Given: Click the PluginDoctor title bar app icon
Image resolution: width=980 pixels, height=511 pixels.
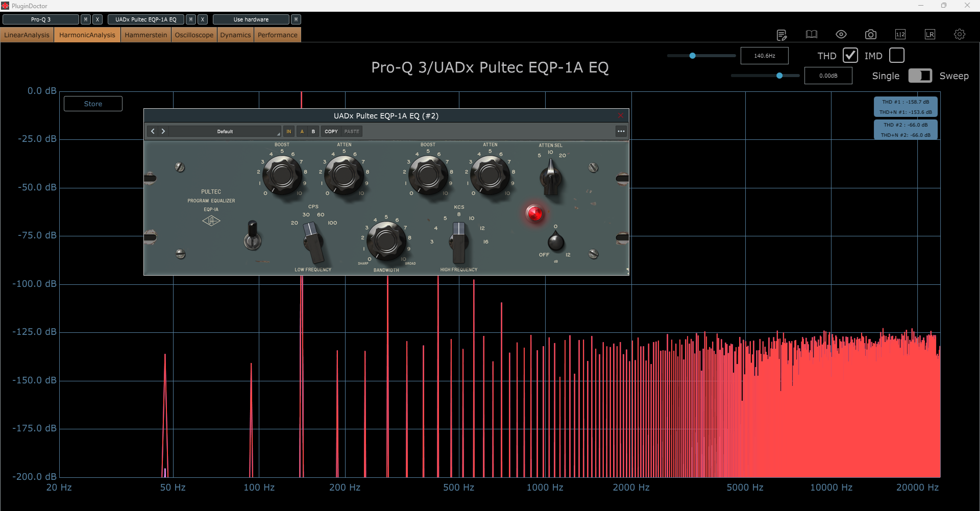Looking at the screenshot, I should pyautogui.click(x=5, y=6).
